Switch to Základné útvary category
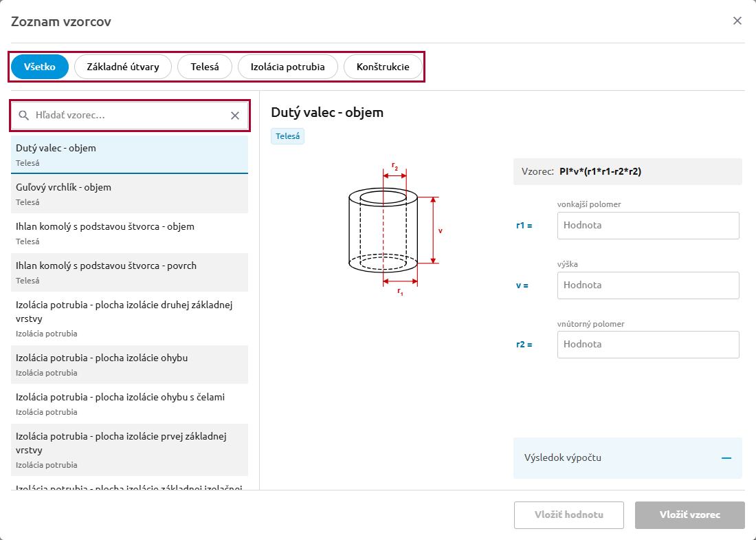Image resolution: width=756 pixels, height=540 pixels. tap(123, 67)
